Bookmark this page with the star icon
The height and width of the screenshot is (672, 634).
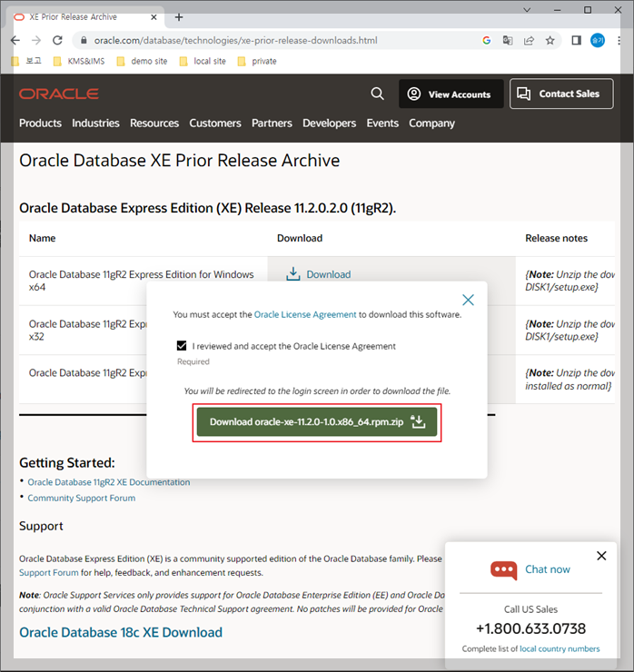pos(550,40)
